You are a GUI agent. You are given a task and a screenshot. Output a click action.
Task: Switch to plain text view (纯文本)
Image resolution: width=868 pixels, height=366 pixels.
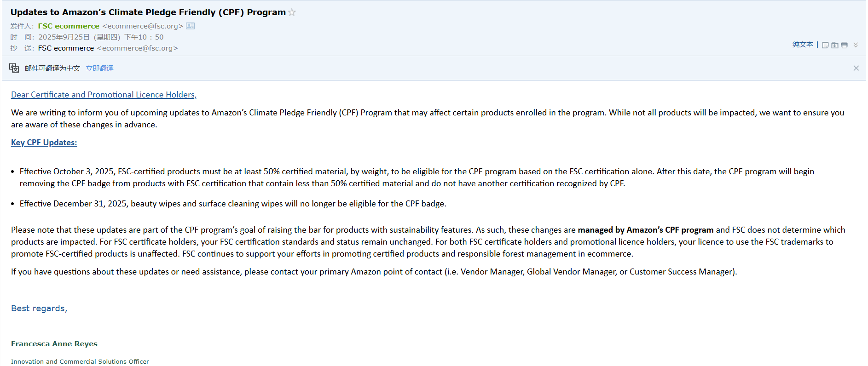click(803, 45)
